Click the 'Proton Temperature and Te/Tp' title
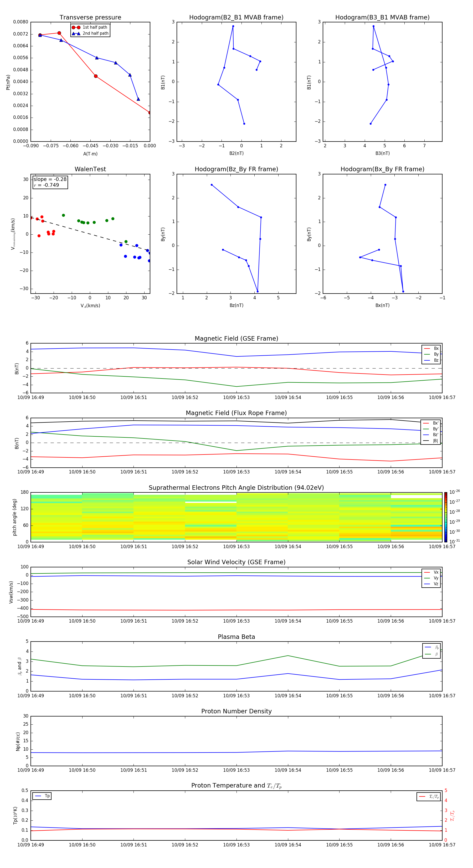 point(236,786)
